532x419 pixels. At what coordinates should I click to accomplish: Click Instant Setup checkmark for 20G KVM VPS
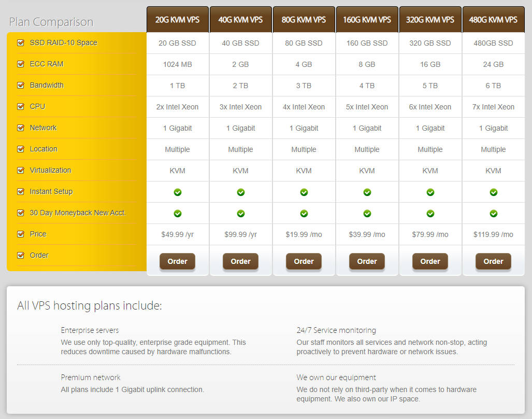click(x=178, y=192)
